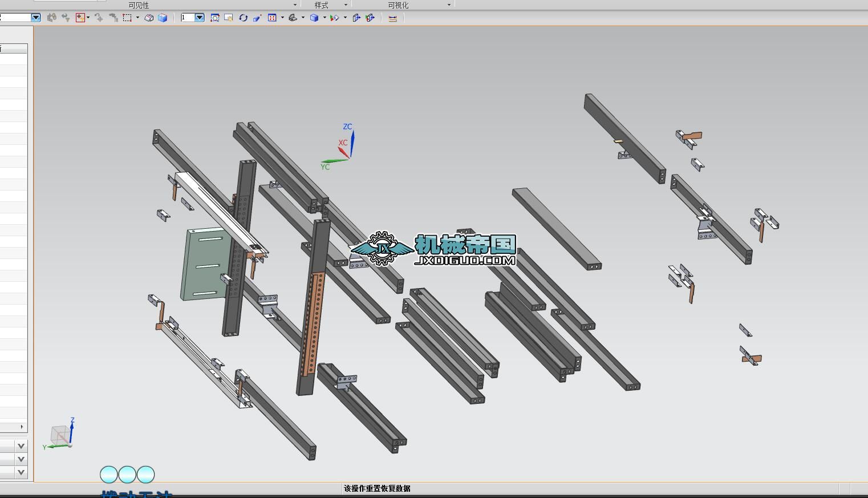
Task: Click the red four-view layout icon
Action: (x=272, y=18)
